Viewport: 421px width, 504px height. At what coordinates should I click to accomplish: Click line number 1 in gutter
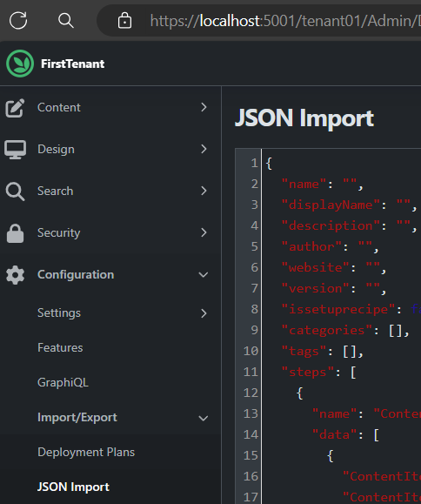254,164
